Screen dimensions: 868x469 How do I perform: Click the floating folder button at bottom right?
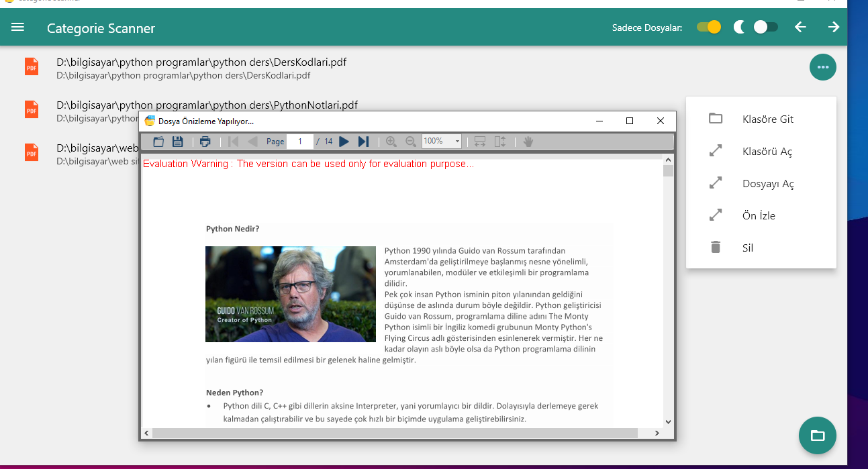pos(818,435)
